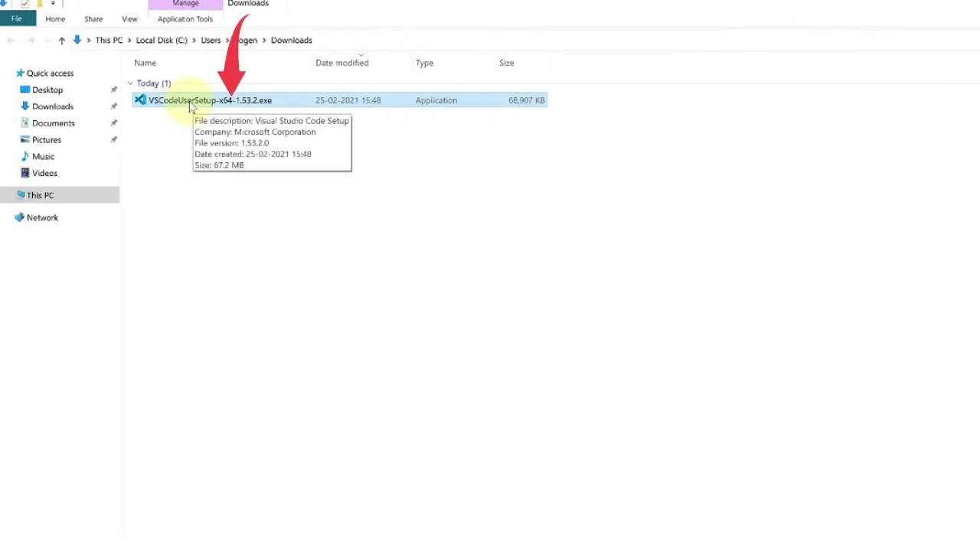Click This PC in the address path
Screen dimensions: 980x551
point(109,41)
